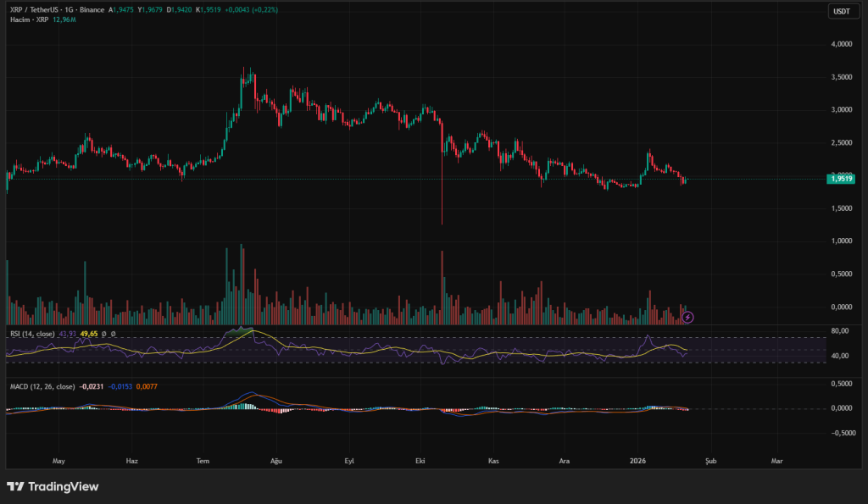This screenshot has height=504, width=868.
Task: Click the orange MACD signal value 0,0077
Action: tap(147, 386)
